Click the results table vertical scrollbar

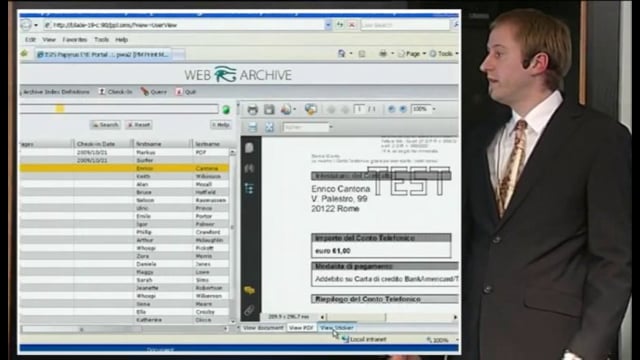(x=232, y=236)
